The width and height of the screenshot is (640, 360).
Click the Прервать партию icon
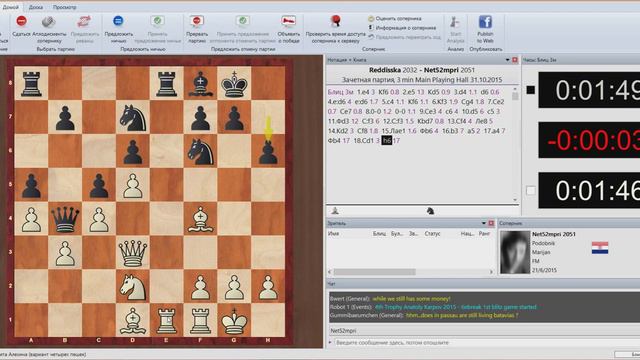tap(197, 21)
